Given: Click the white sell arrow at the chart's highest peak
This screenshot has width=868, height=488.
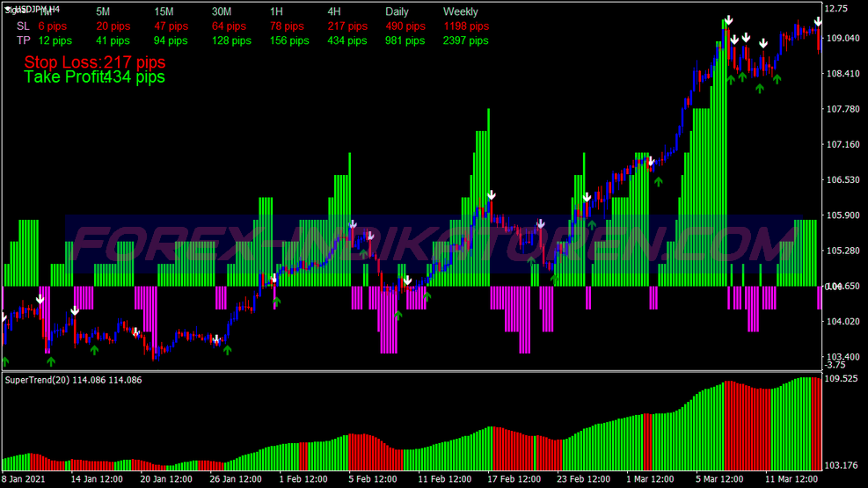Looking at the screenshot, I should click(728, 20).
